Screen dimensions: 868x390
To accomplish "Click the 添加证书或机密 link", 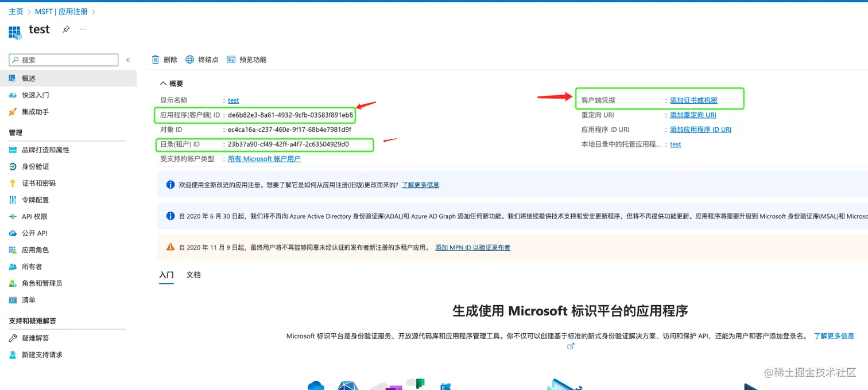I will [693, 100].
